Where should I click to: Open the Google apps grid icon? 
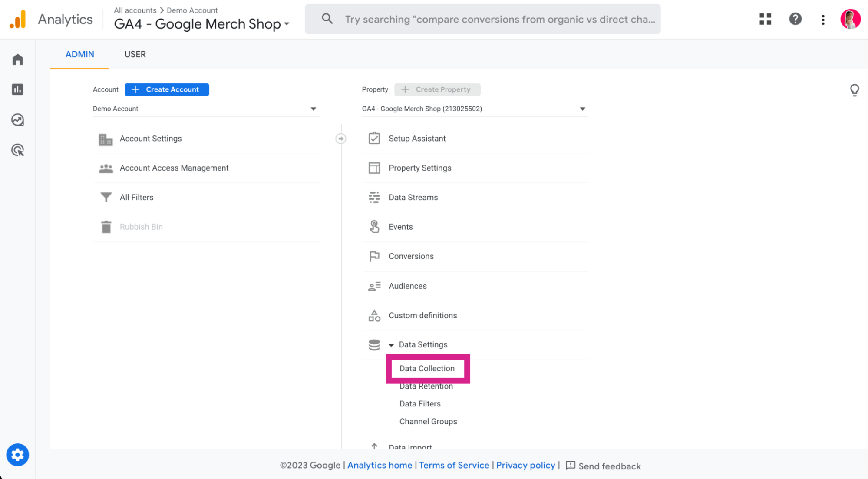coord(765,19)
